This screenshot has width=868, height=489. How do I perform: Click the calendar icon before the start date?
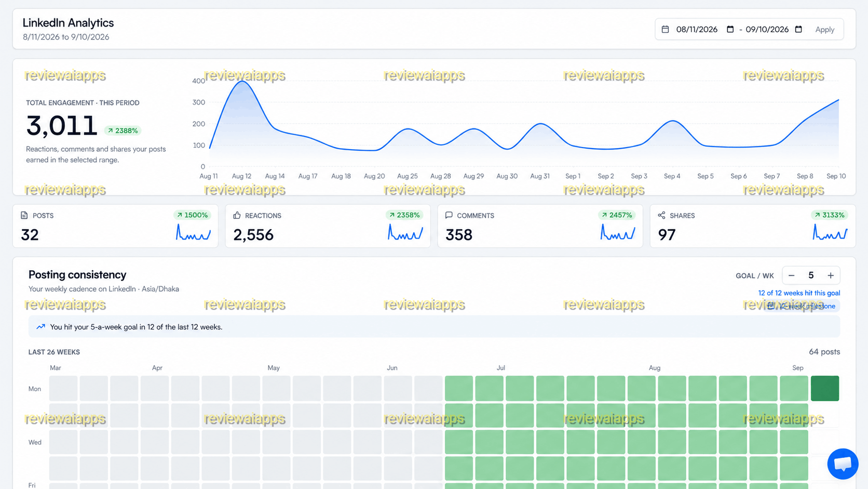[665, 30]
